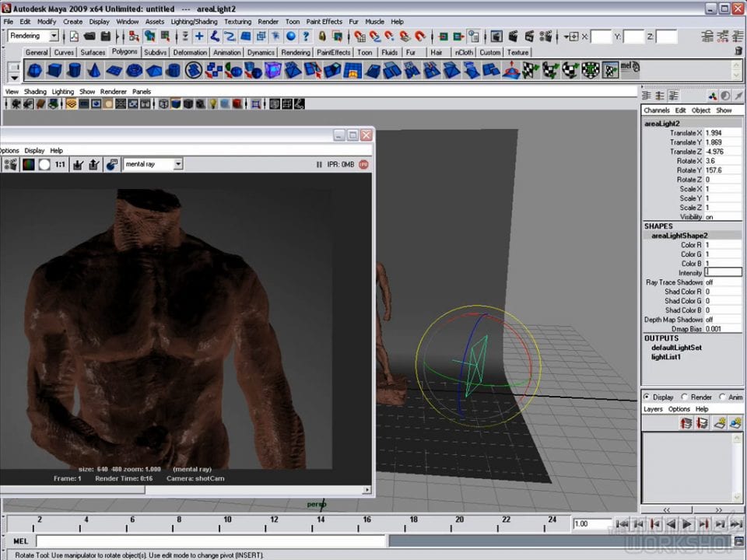The image size is (747, 560).
Task: Pause the IPR render
Action: [319, 164]
